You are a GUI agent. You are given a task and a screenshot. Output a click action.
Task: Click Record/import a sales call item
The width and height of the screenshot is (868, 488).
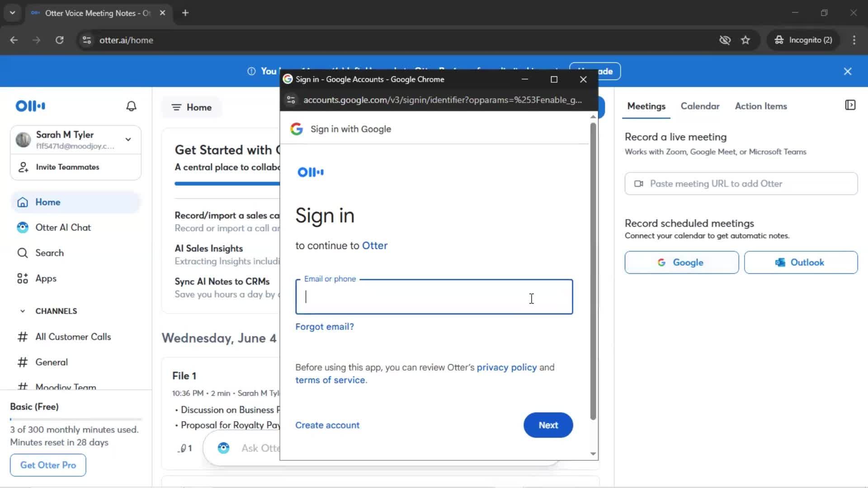click(x=227, y=216)
